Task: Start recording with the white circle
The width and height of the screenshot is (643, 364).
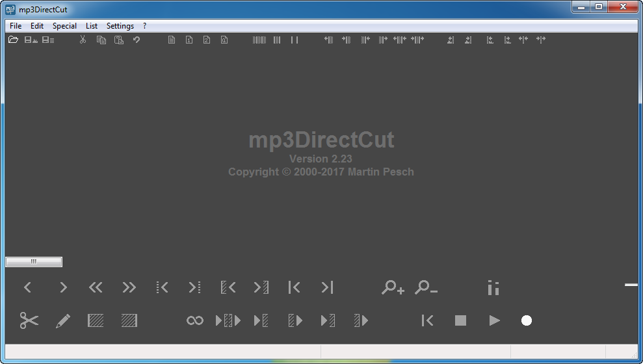Action: pos(527,320)
